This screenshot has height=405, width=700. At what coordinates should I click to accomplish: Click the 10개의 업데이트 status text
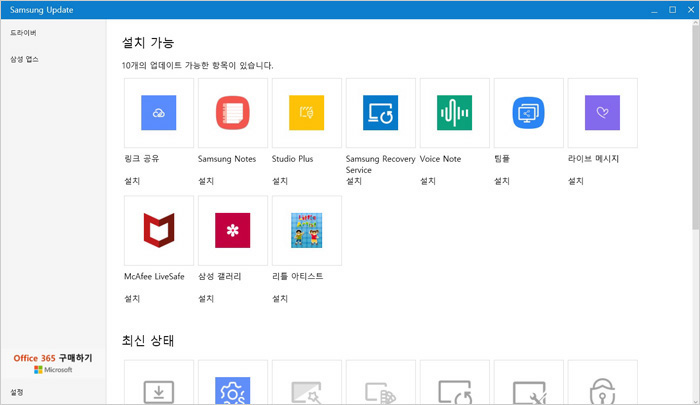pos(197,65)
